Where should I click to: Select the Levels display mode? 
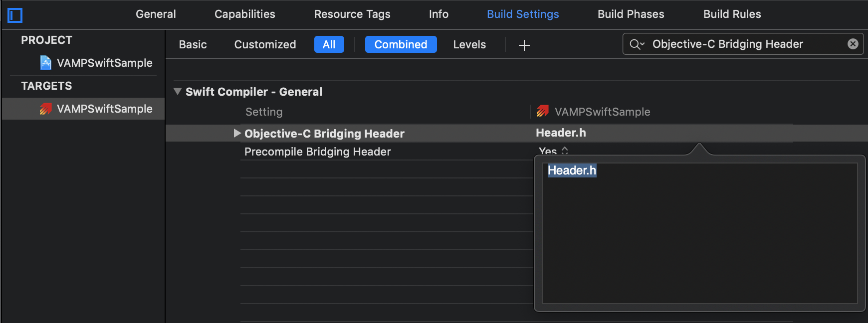click(x=469, y=44)
